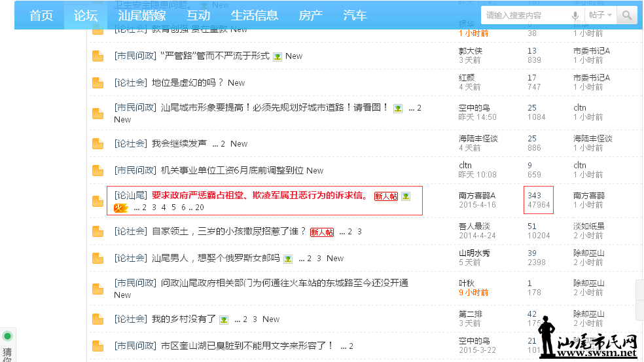Image resolution: width=644 pixels, height=362 pixels.
Task: Open the red-titled 要求政府严惩 thread
Action: point(260,195)
